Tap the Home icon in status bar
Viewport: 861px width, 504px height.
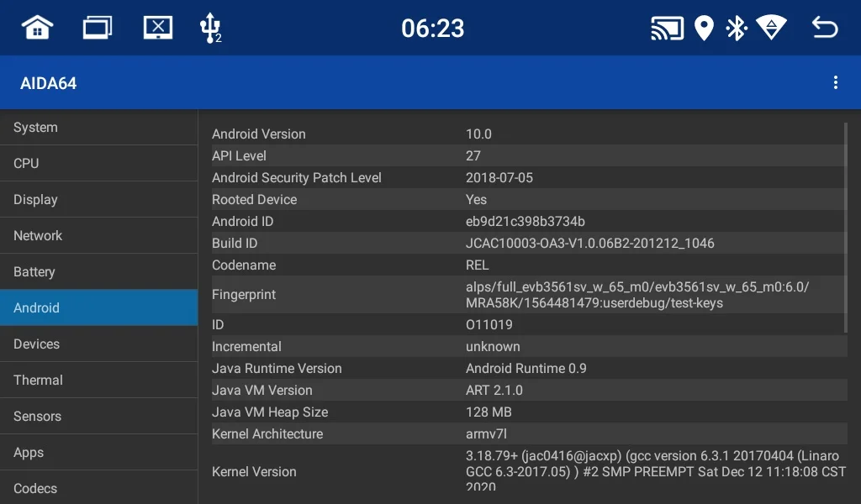(37, 28)
